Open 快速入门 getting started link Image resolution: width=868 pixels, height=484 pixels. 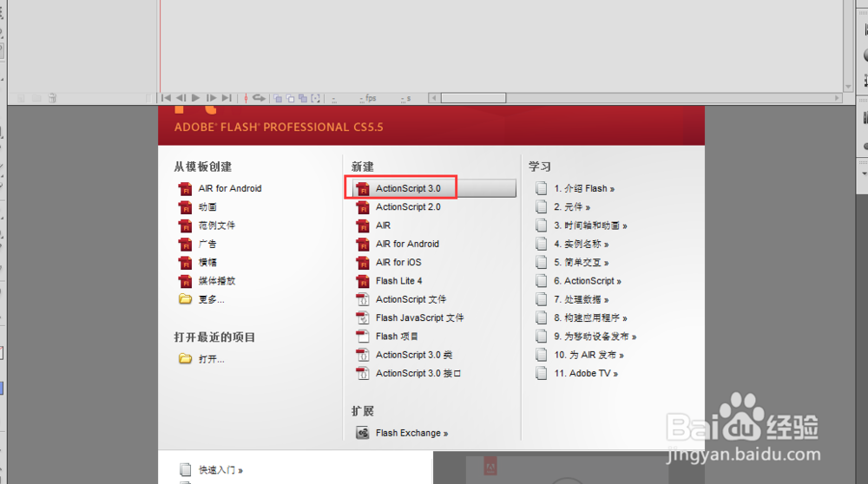click(220, 470)
